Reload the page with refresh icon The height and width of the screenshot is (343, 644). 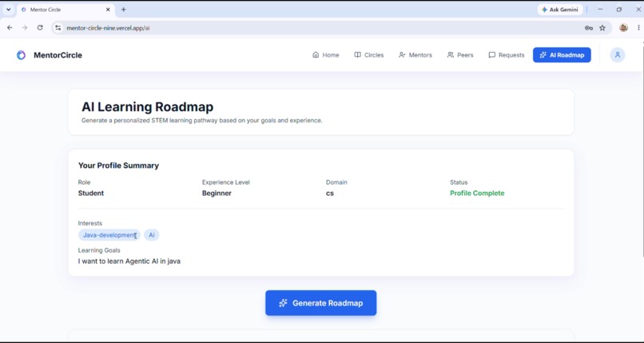tap(40, 27)
